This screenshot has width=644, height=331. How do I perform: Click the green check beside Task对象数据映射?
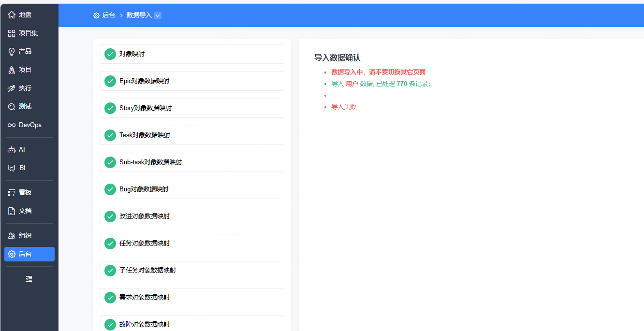click(x=110, y=135)
